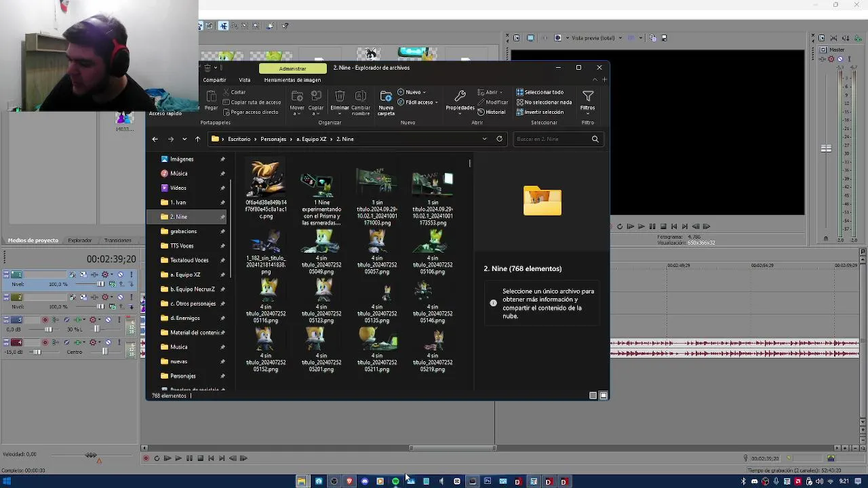Click a. Equipo XZ breadcrumb segment
Image resolution: width=868 pixels, height=488 pixels.
[311, 139]
